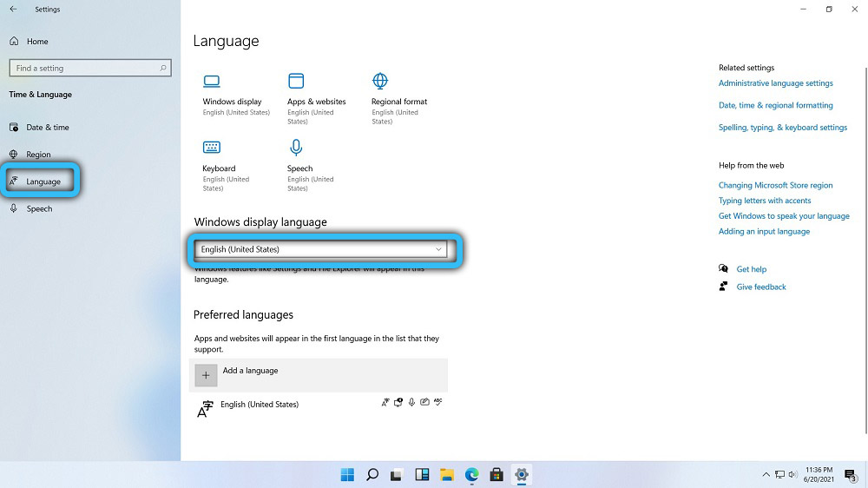This screenshot has width=868, height=488.
Task: Open File Explorer from the taskbar
Action: click(x=447, y=474)
